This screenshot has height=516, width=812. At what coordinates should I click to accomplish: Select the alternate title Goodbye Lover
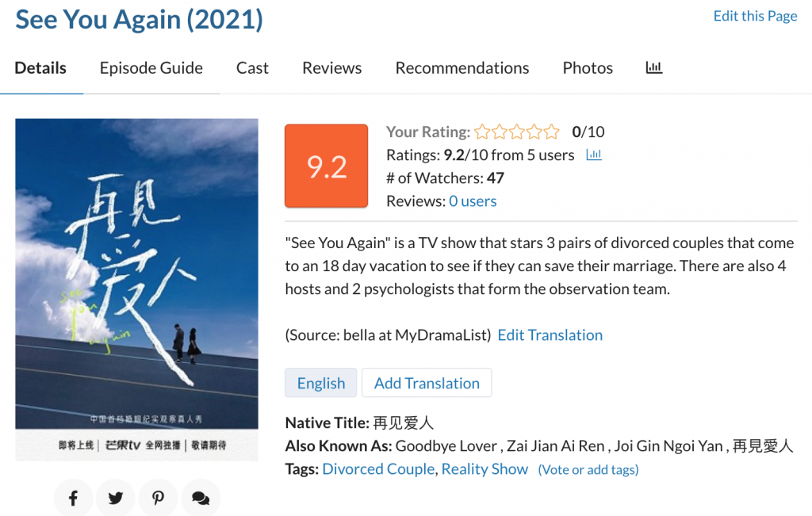[x=446, y=445]
